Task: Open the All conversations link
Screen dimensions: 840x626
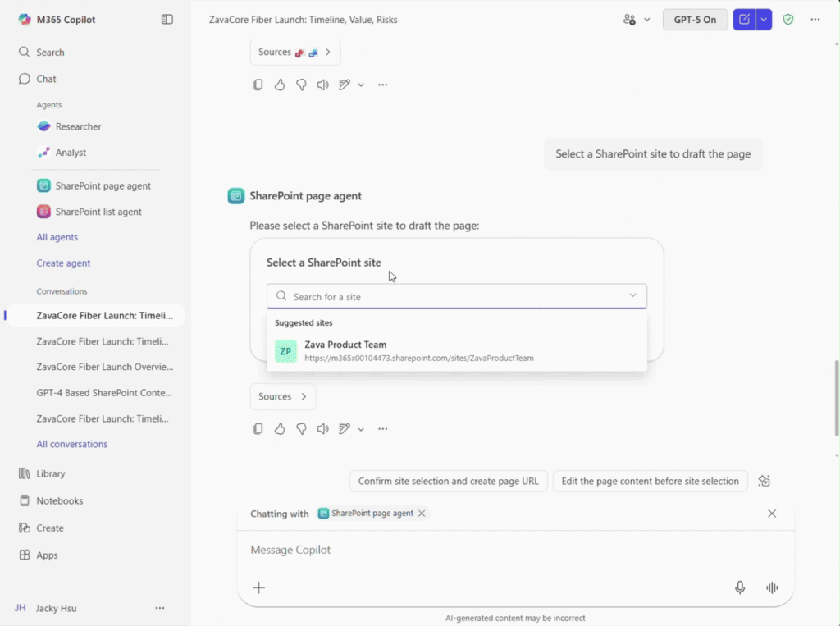Action: (71, 444)
